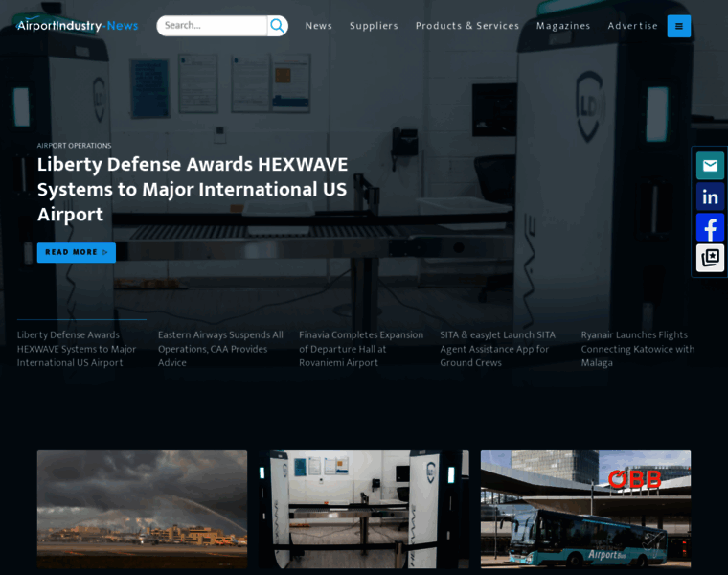Select Liberty Defense Awards HEXWAVE slider item
Viewport: 728px width, 575px height.
(x=77, y=348)
